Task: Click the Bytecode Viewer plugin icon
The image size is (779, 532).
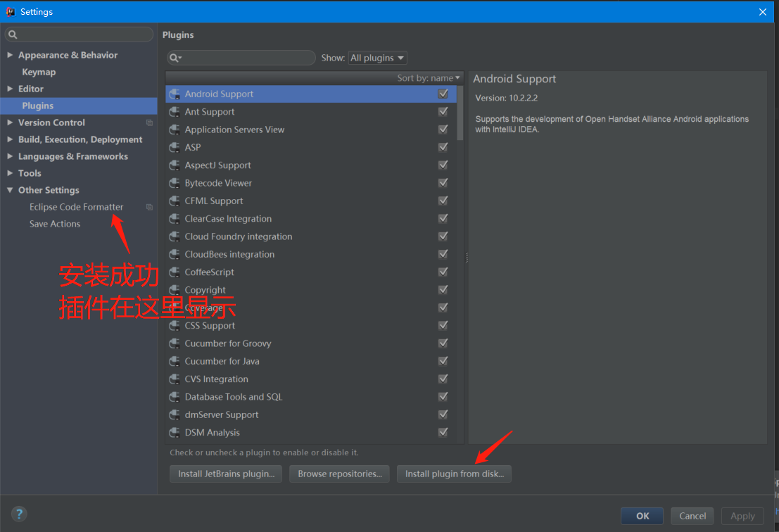Action: (174, 183)
